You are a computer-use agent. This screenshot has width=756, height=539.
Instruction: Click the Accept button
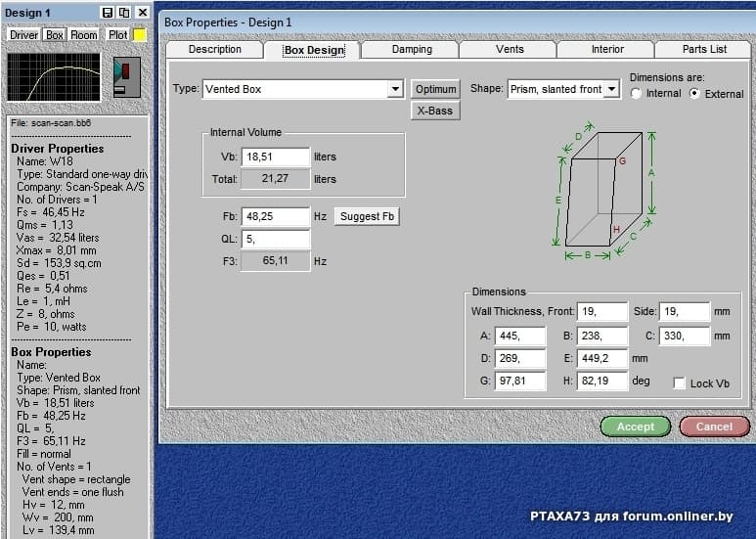pyautogui.click(x=635, y=427)
